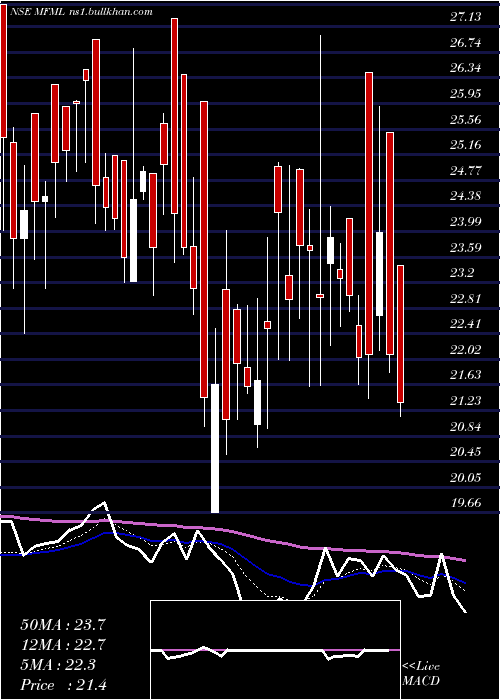The height and width of the screenshot is (700, 500).
Task: Click the 12MA : 22.7 indicator text
Action: pos(63,645)
